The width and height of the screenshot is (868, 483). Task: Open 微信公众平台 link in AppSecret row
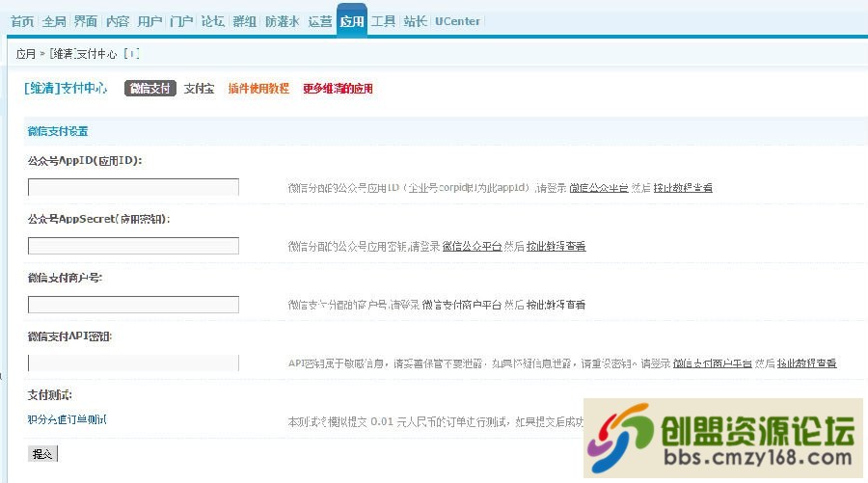(473, 246)
